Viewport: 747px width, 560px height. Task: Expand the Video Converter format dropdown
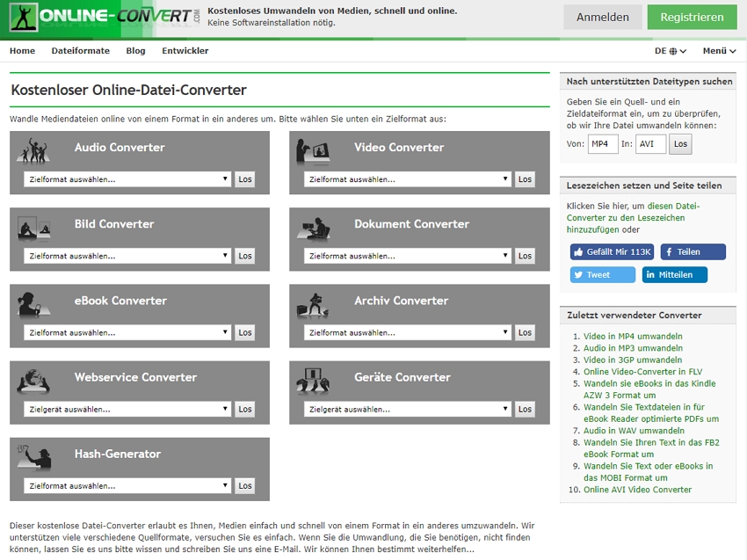[x=408, y=179]
